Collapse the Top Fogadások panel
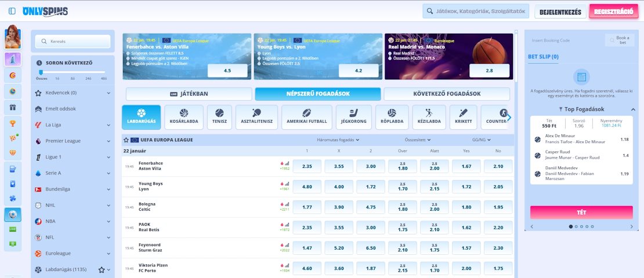The height and width of the screenshot is (278, 644). pyautogui.click(x=633, y=109)
